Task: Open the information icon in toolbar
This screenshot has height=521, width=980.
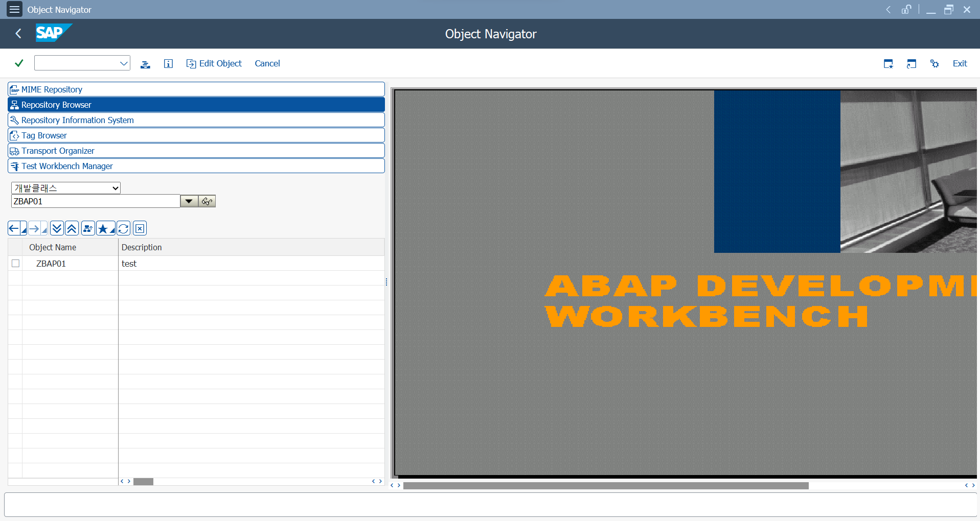Action: (x=168, y=64)
